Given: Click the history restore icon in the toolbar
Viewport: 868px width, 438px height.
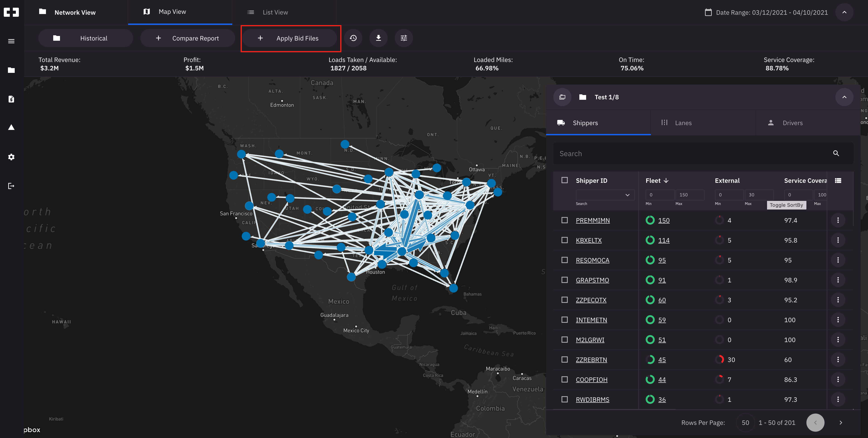Looking at the screenshot, I should pos(353,38).
